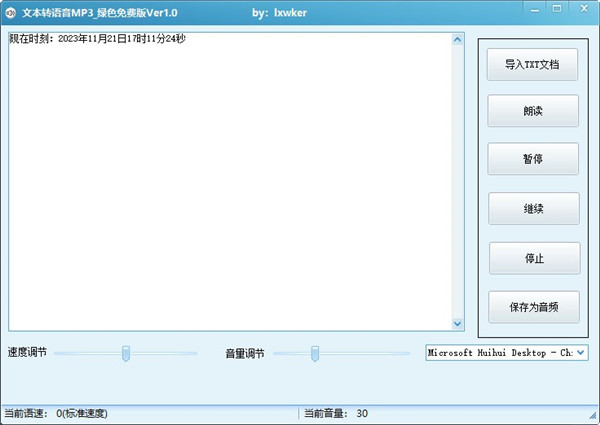600x425 pixels.
Task: Click 保存为音频 to save audio
Action: (534, 307)
